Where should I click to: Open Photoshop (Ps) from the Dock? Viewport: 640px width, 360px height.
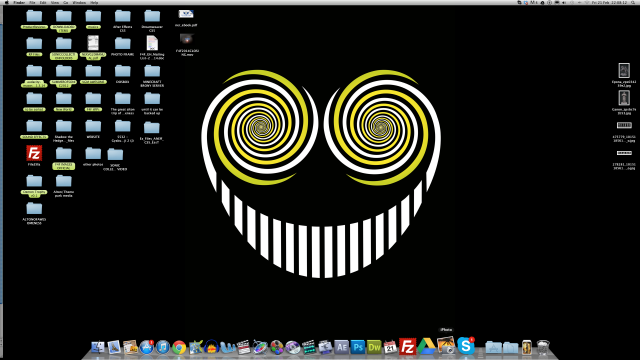point(358,347)
